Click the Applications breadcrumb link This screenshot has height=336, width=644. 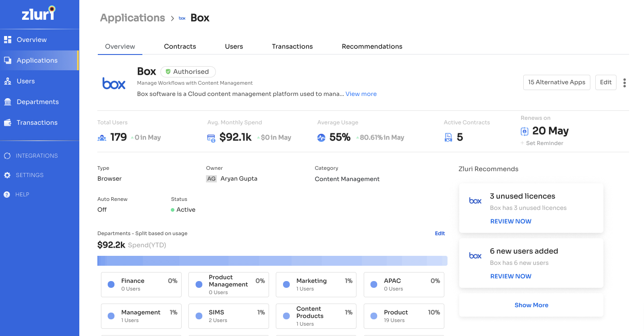[x=132, y=18]
